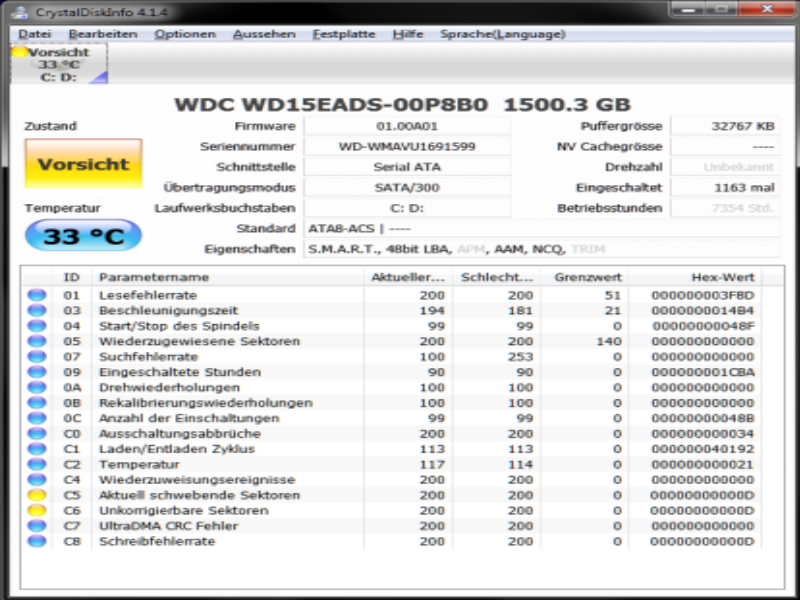Minimize the CrystalDiskInfo window
800x600 pixels.
point(688,9)
